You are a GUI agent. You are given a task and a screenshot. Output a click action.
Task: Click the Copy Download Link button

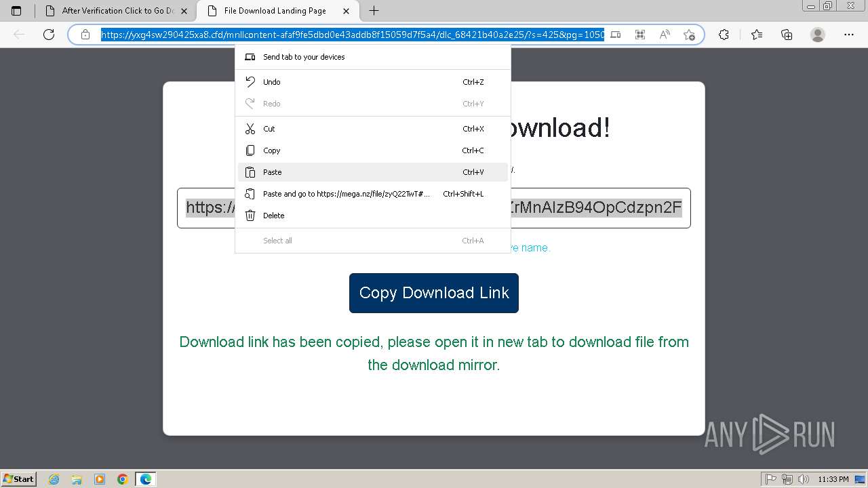click(434, 293)
